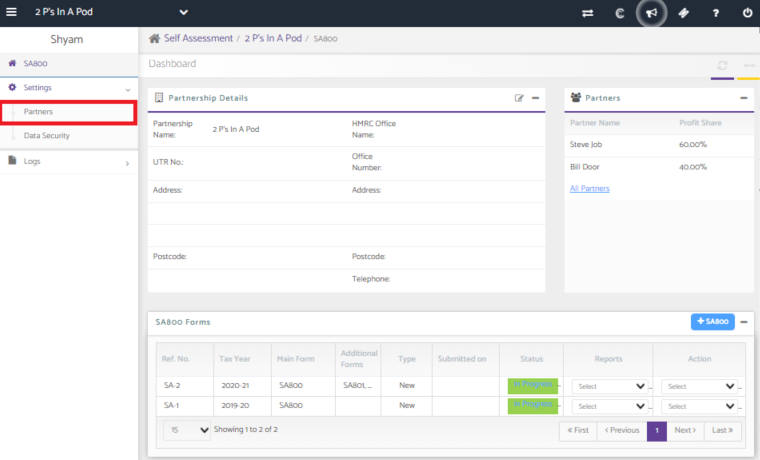Collapse the Partnership Details panel
Screen dimensions: 760x460
[535, 98]
